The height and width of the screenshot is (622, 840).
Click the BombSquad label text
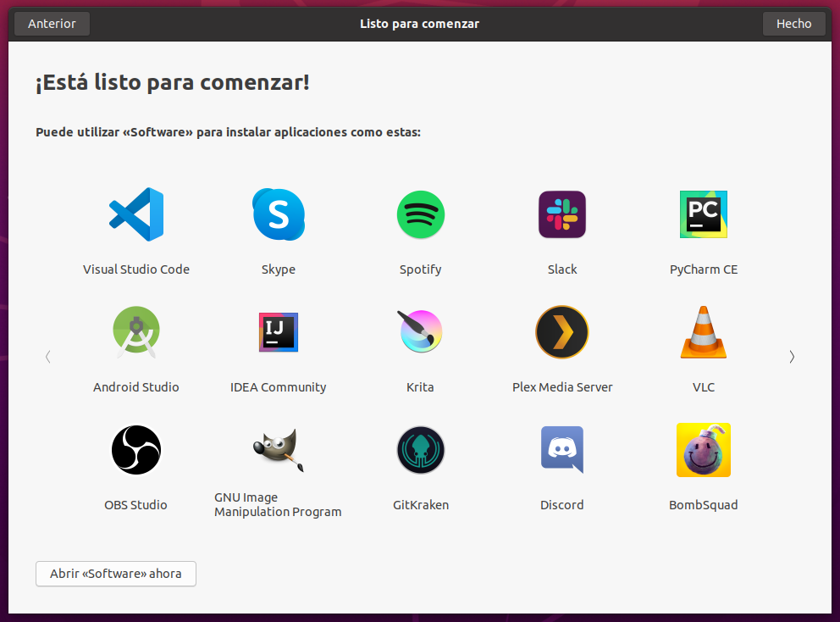[x=704, y=505]
